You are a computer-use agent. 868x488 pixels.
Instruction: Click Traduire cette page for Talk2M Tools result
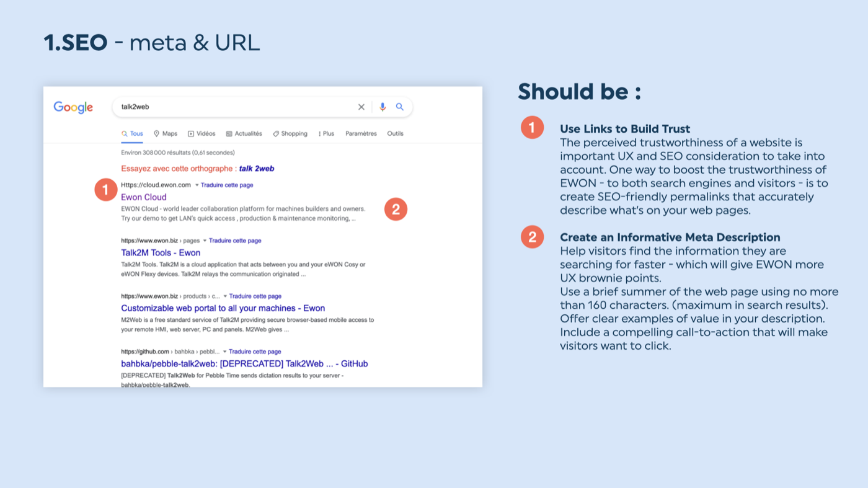coord(235,241)
